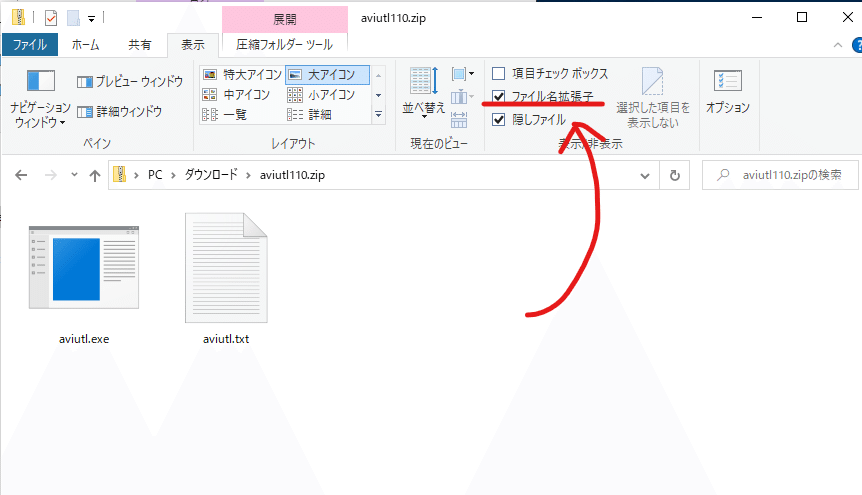Choose 一覧 layout

(x=224, y=114)
